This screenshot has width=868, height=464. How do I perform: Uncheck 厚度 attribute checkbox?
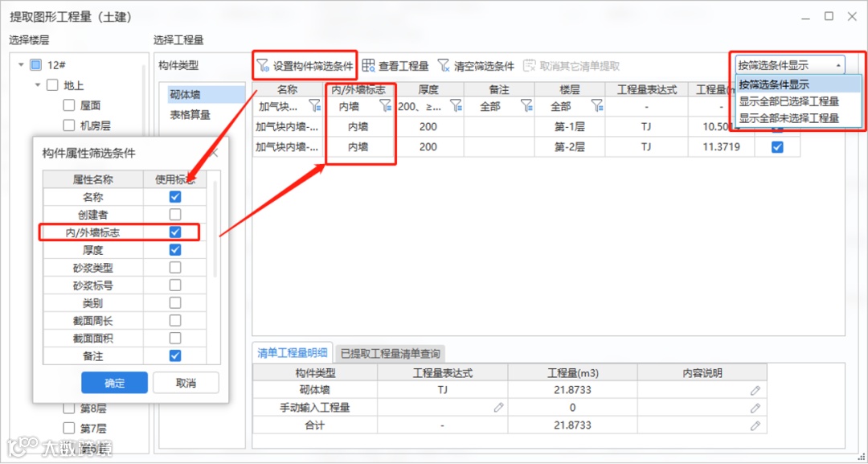tap(175, 250)
